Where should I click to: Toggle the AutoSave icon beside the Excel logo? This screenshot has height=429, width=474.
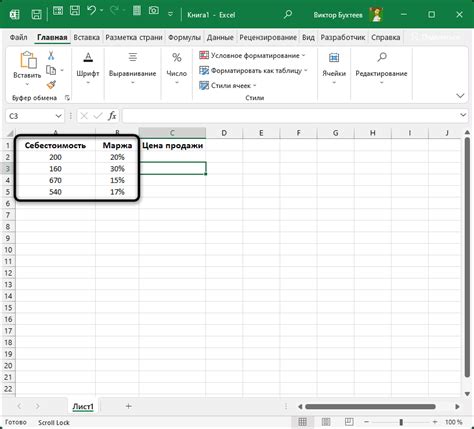(x=36, y=14)
